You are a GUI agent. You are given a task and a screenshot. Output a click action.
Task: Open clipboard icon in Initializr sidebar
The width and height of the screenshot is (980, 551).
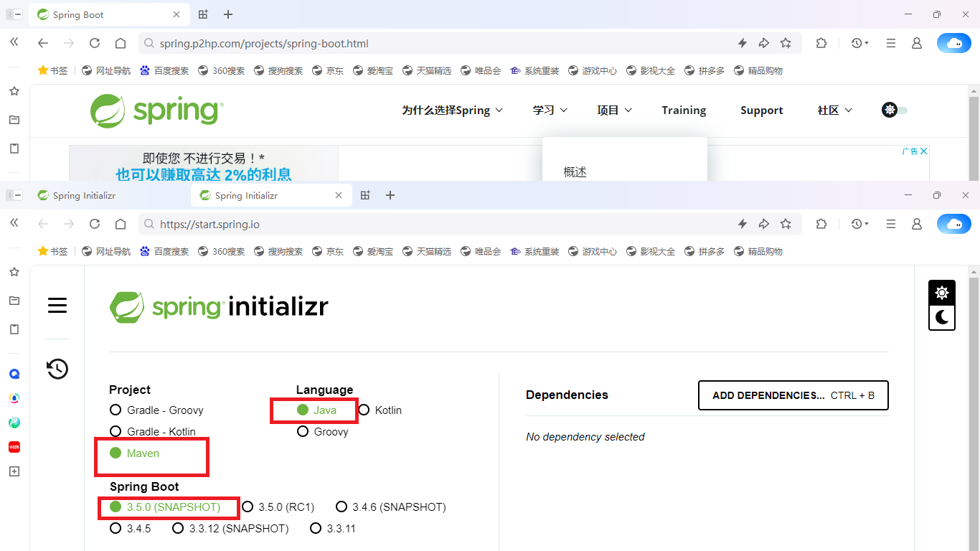pos(14,329)
